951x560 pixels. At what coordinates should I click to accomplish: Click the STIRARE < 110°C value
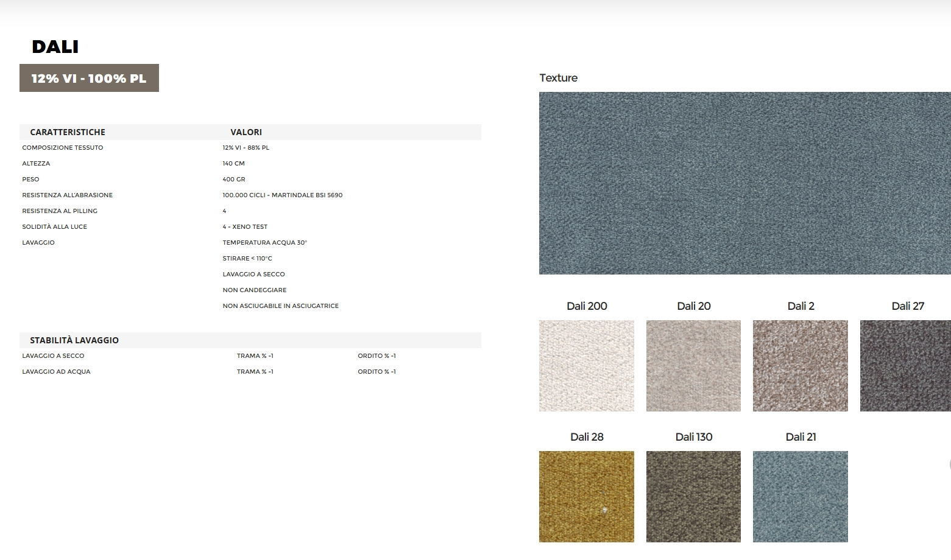pos(247,259)
